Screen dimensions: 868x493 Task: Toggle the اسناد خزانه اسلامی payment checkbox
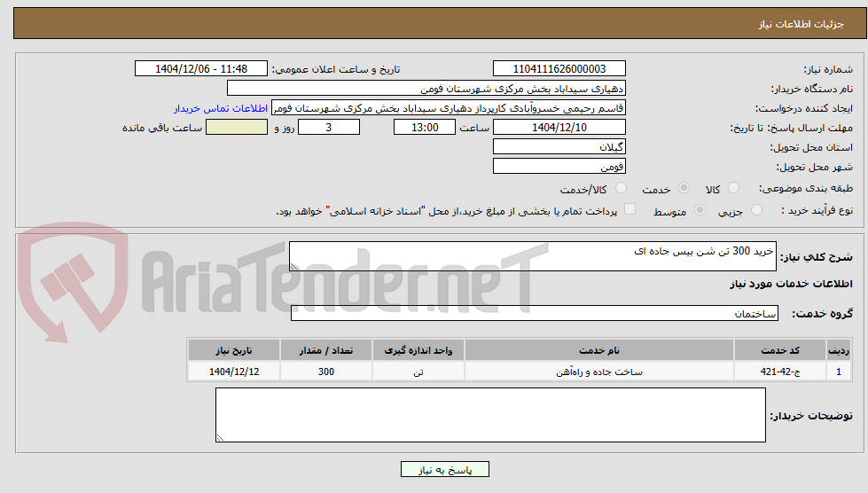pos(629,209)
